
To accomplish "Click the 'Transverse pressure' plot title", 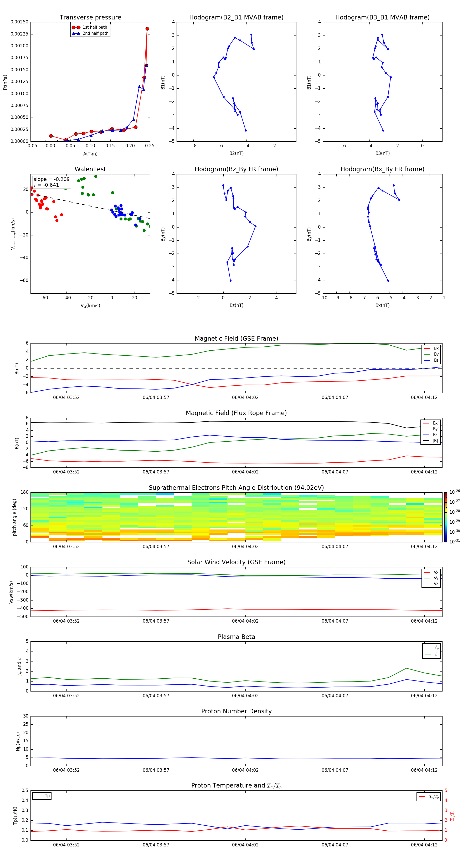I will [x=90, y=17].
